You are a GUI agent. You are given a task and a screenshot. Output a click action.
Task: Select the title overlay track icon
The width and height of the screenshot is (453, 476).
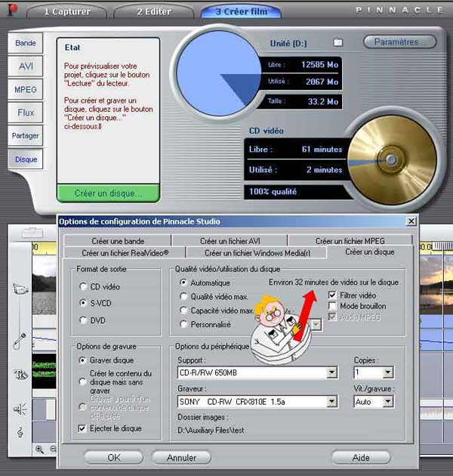20,375
